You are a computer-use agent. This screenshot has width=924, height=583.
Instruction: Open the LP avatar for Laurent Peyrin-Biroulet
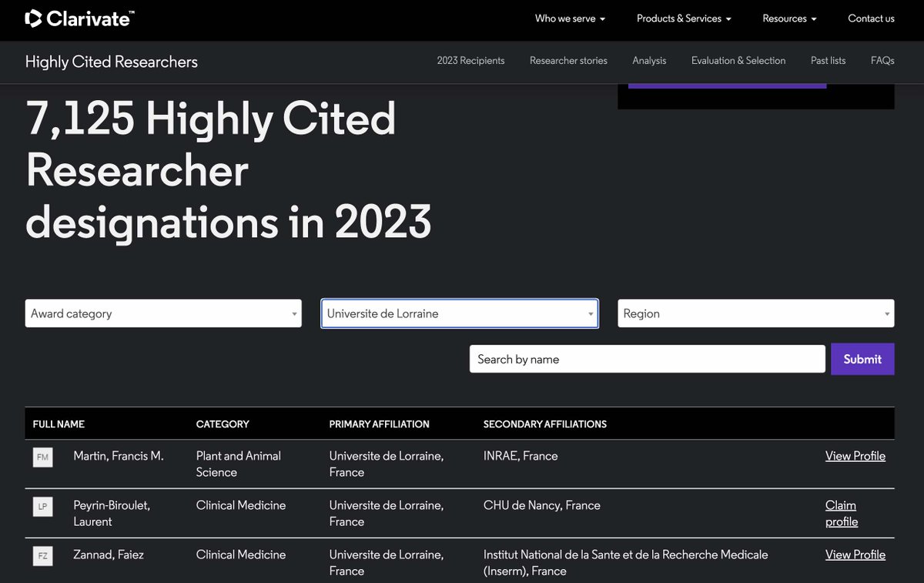coord(42,506)
